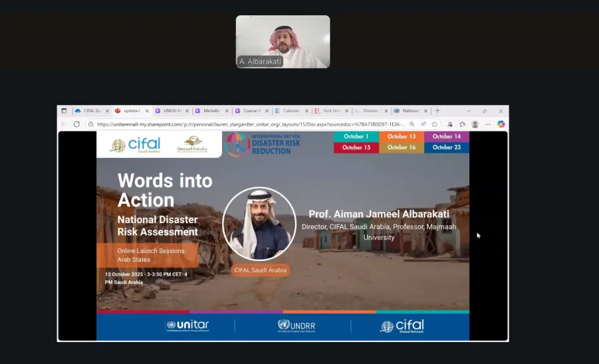Click 'National Disaster Risk Assessment' subtitle
Image resolution: width=599 pixels, height=364 pixels.
click(158, 226)
